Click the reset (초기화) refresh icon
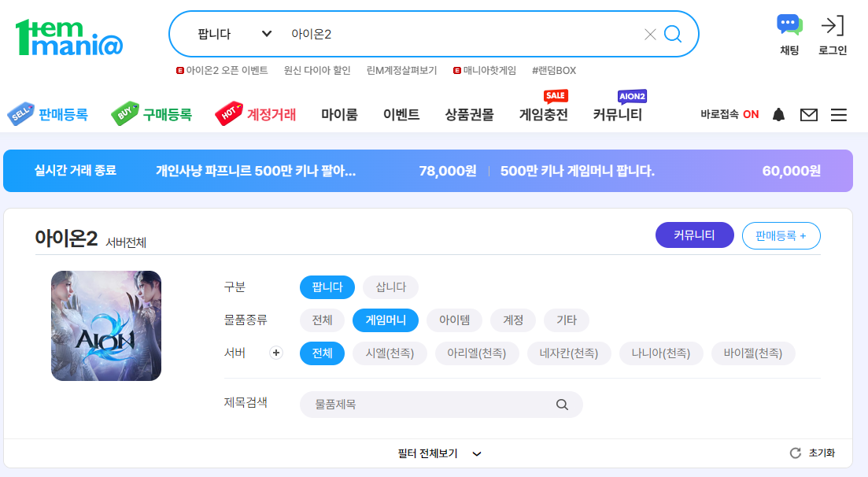This screenshot has width=868, height=477. 796,453
